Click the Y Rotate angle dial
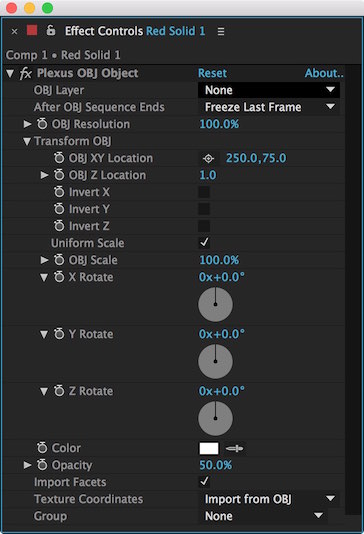Image resolution: width=364 pixels, height=534 pixels. click(216, 361)
